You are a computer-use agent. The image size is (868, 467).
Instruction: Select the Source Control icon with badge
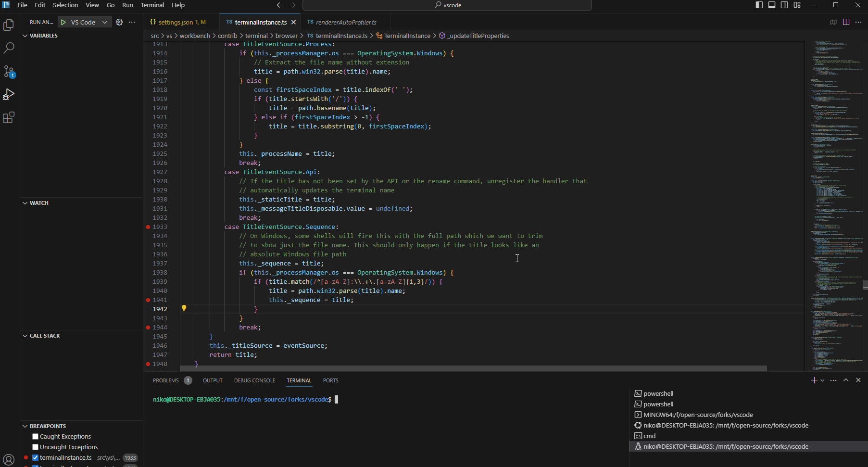(x=9, y=71)
